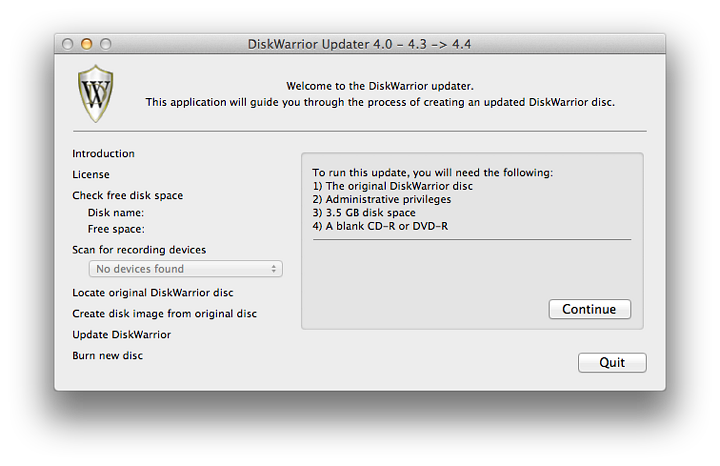This screenshot has width=720, height=466.
Task: Click the DiskWarrior shield logo
Action: click(x=96, y=94)
